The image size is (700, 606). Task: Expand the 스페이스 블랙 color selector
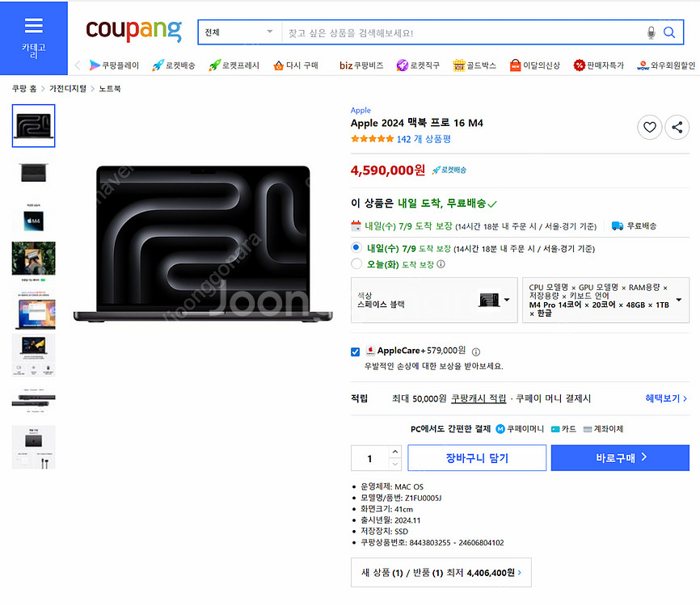point(508,300)
